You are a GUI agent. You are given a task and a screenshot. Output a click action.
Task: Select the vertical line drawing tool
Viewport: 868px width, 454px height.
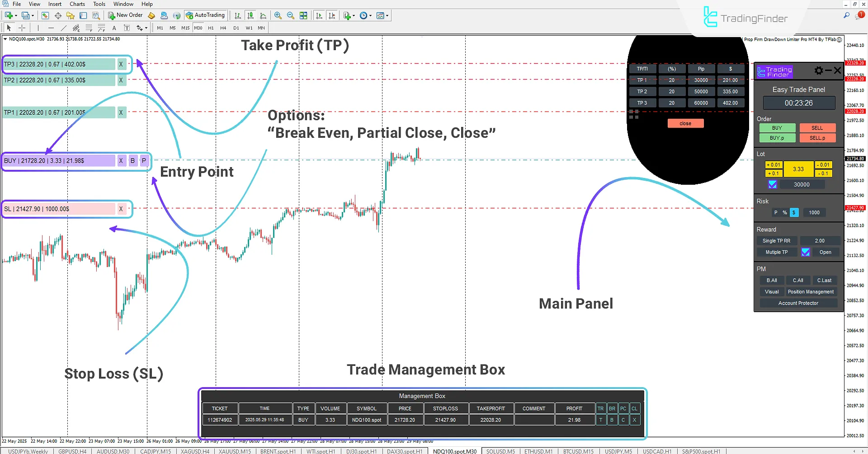[38, 28]
